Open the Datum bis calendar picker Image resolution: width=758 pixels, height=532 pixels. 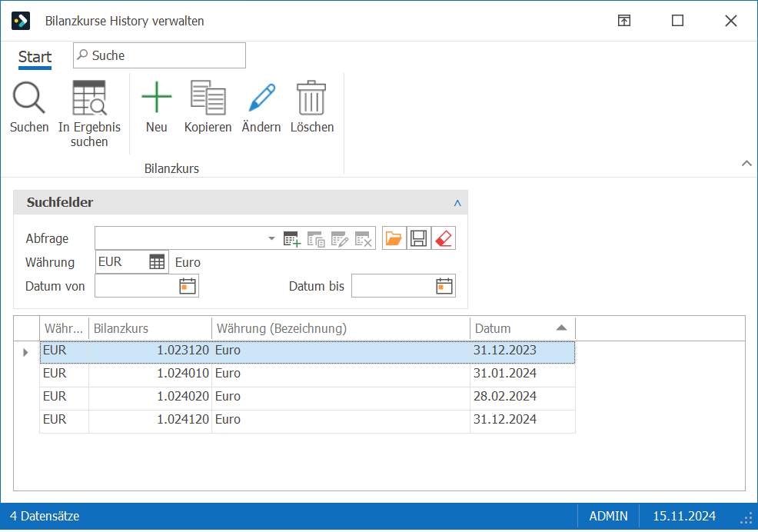[x=444, y=286]
